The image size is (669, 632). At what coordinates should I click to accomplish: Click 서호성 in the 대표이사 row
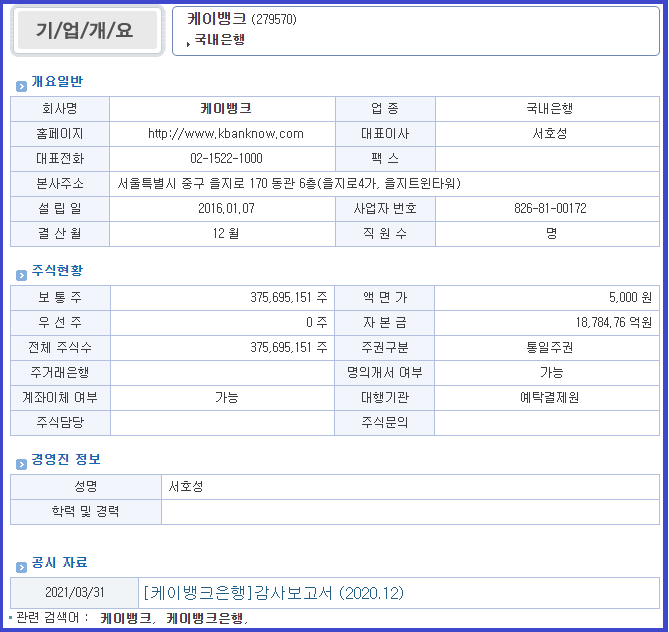[550, 134]
